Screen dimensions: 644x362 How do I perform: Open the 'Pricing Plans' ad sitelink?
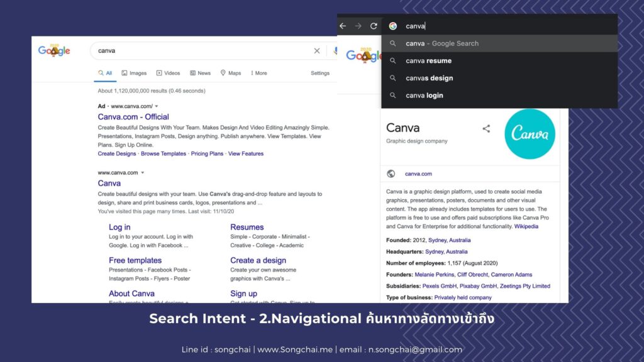(207, 153)
